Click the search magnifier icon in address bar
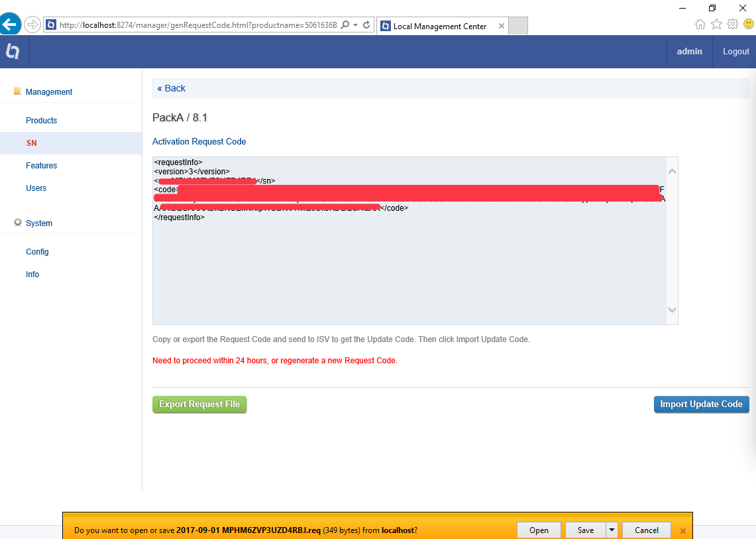This screenshot has width=756, height=539. tap(345, 25)
